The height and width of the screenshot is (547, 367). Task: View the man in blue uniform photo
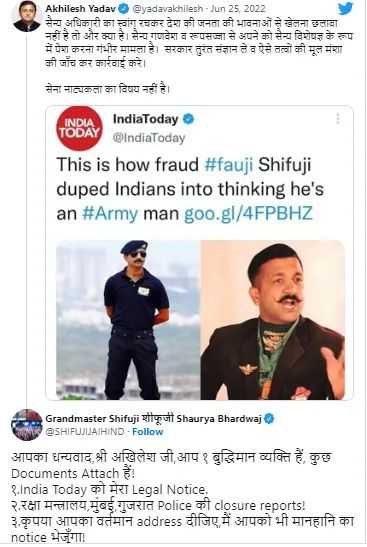pyautogui.click(x=128, y=320)
